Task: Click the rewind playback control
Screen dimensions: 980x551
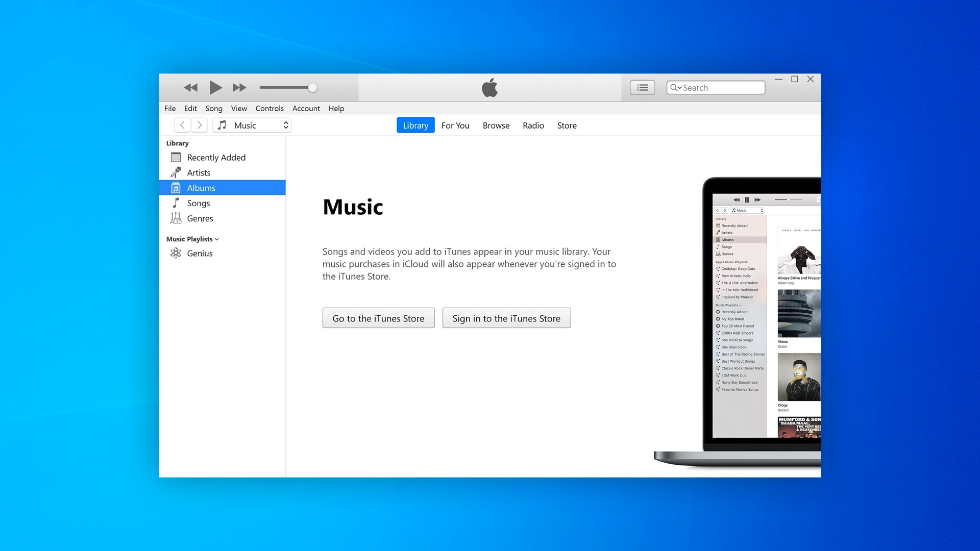Action: 192,87
